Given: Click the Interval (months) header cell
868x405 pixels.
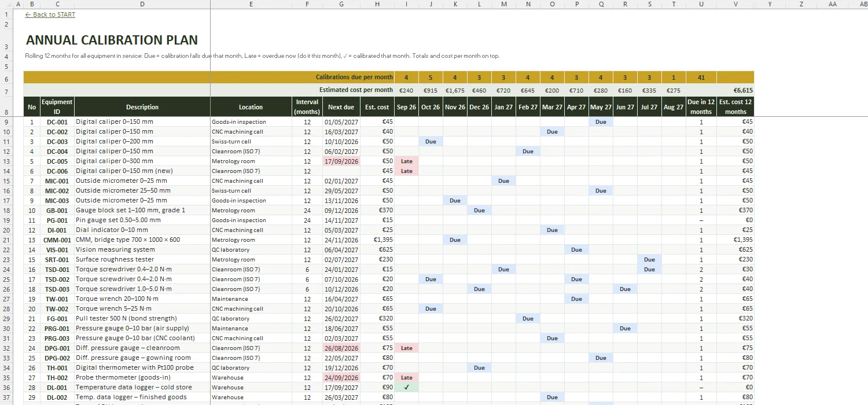Looking at the screenshot, I should point(307,107).
